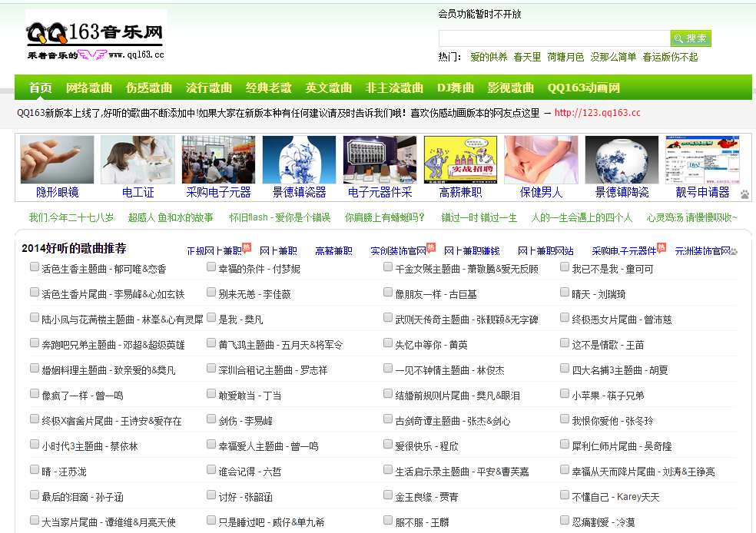Click hot search link 春运版伤不起

click(670, 57)
